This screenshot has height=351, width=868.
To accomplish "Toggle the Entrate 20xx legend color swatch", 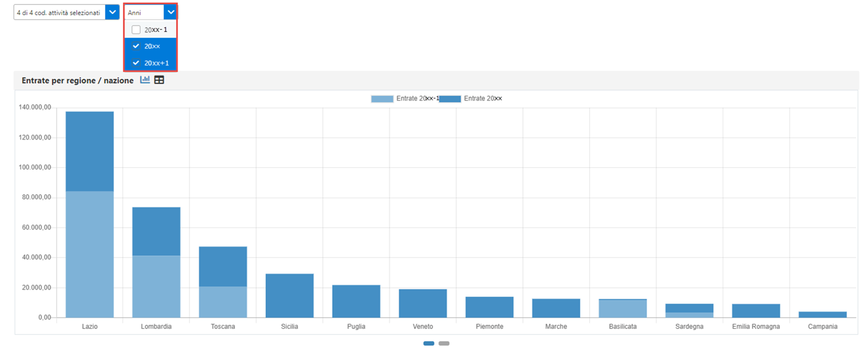I will 450,99.
